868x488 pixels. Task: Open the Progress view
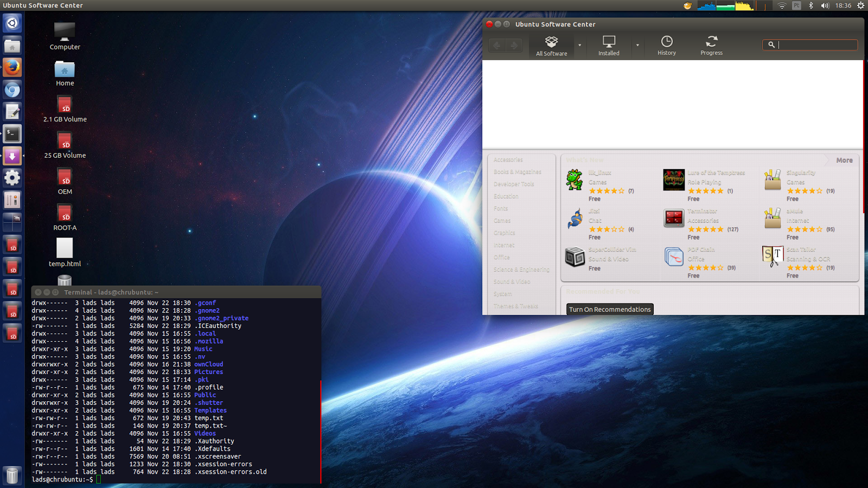(x=711, y=46)
